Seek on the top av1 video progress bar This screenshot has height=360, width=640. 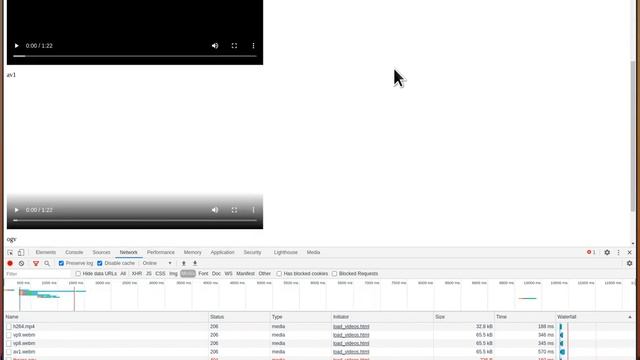pyautogui.click(x=135, y=56)
